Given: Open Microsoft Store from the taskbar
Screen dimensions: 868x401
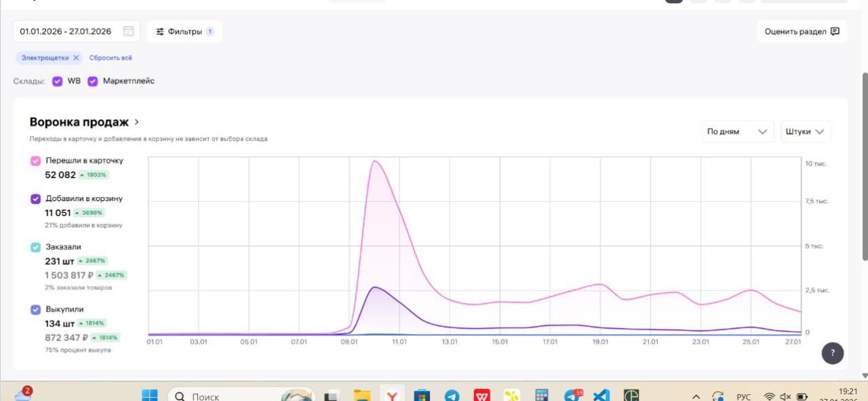Looking at the screenshot, I should tap(422, 396).
